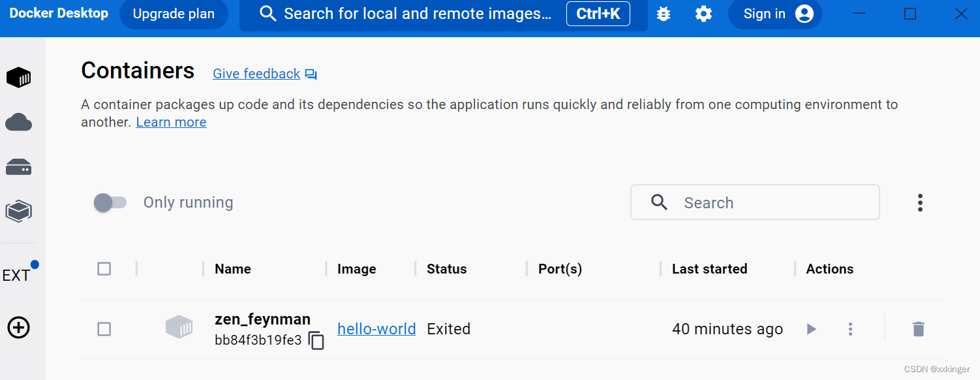Click the Exited status text
This screenshot has width=980, height=380.
[x=449, y=329]
